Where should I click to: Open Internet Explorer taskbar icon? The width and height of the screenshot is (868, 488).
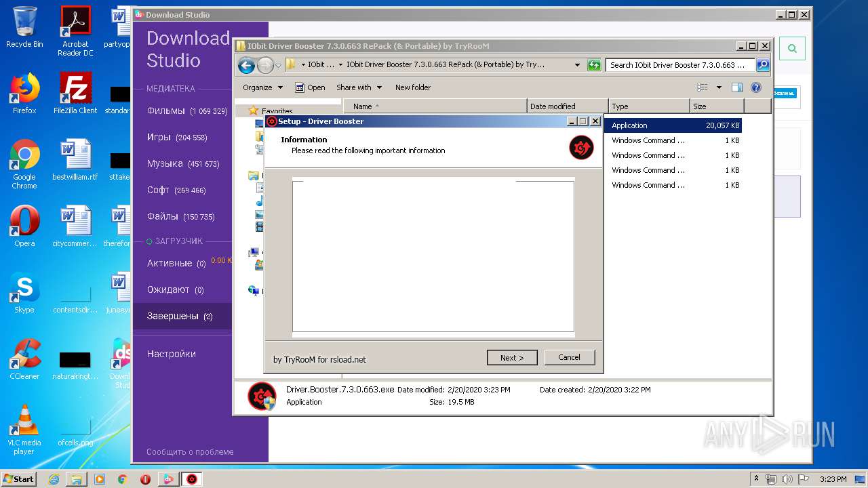[54, 479]
